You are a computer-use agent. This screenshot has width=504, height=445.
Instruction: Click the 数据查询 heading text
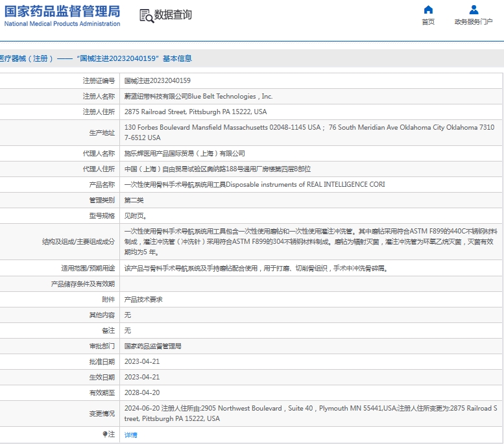click(x=173, y=14)
